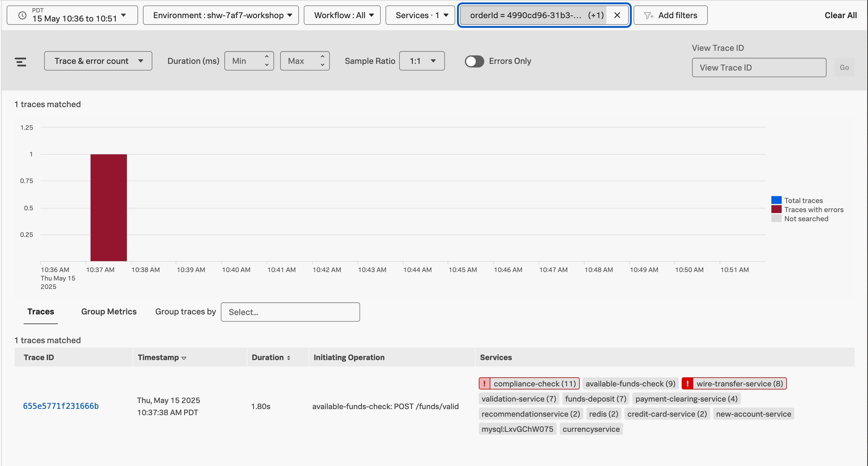Screen dimensions: 868x466
Task: Click the Add filters funnel icon
Action: [648, 15]
